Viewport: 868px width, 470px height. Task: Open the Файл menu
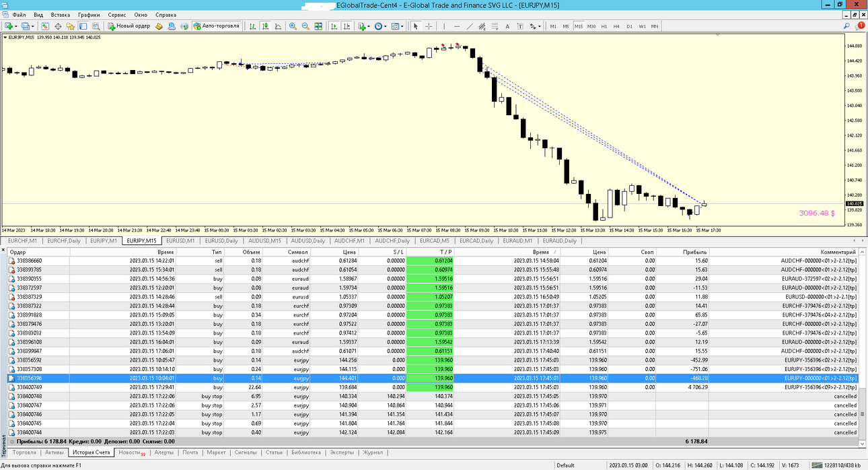pyautogui.click(x=19, y=15)
